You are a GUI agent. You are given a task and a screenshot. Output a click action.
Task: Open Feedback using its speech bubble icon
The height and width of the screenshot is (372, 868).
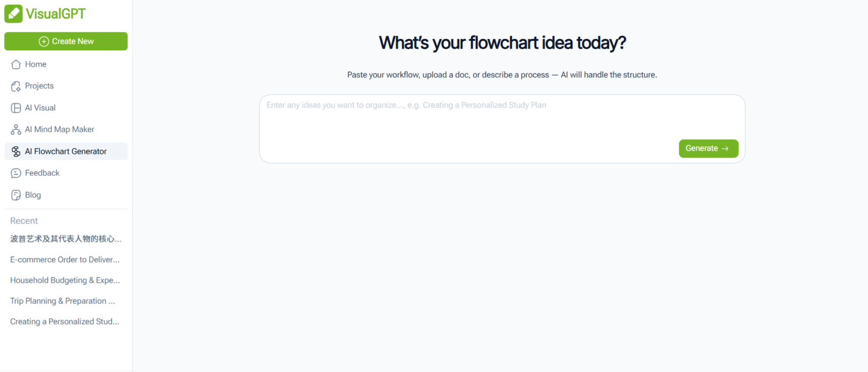pos(16,172)
